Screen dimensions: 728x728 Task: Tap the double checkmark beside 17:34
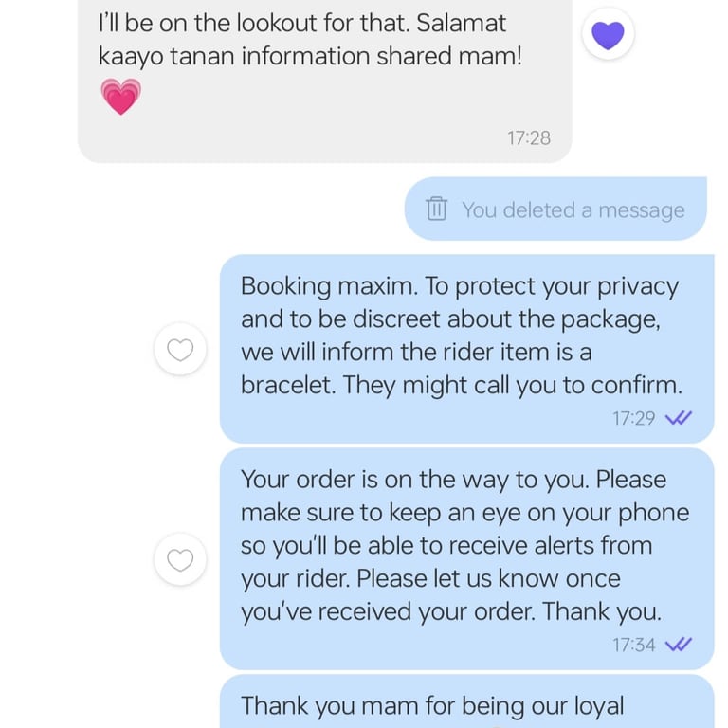point(679,645)
